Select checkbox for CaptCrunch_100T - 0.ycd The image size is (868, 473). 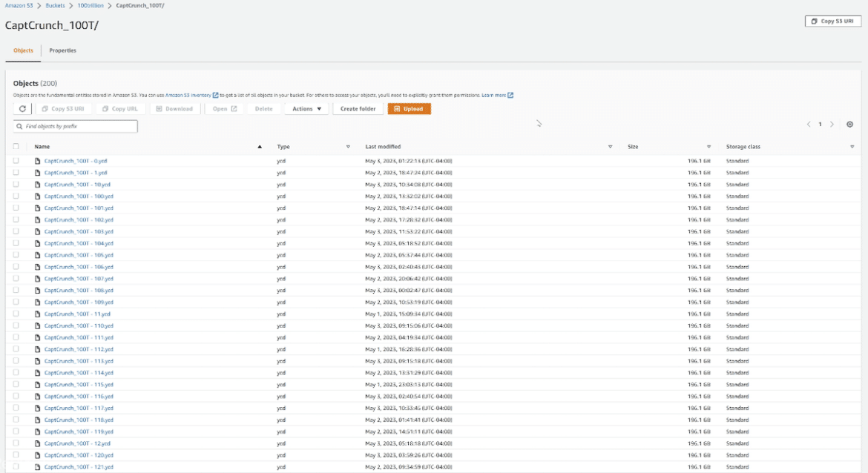click(x=16, y=160)
